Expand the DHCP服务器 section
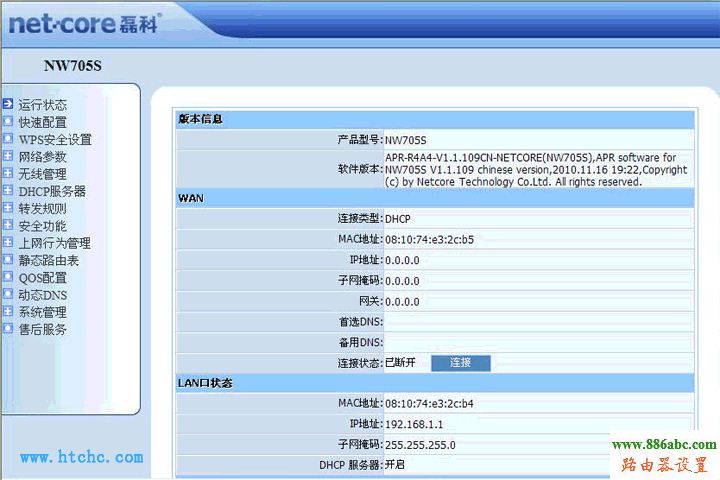The height and width of the screenshot is (480, 720). [7, 191]
